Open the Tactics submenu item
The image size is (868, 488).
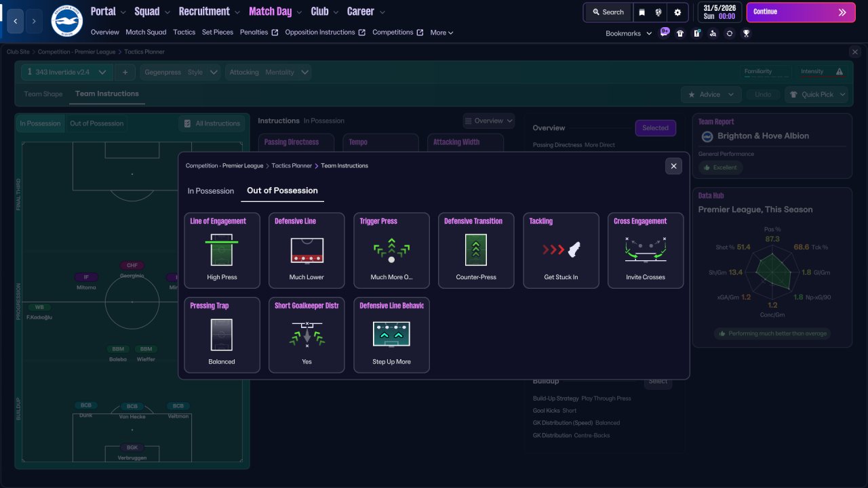point(184,33)
